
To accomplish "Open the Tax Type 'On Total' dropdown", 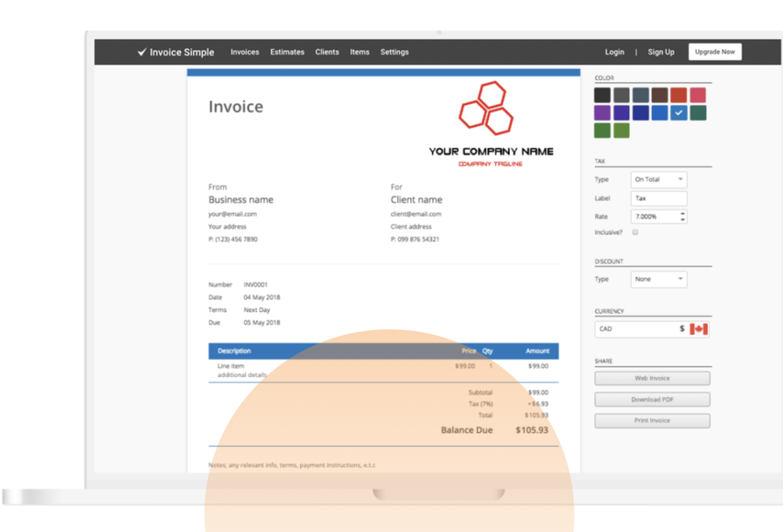I will [658, 179].
